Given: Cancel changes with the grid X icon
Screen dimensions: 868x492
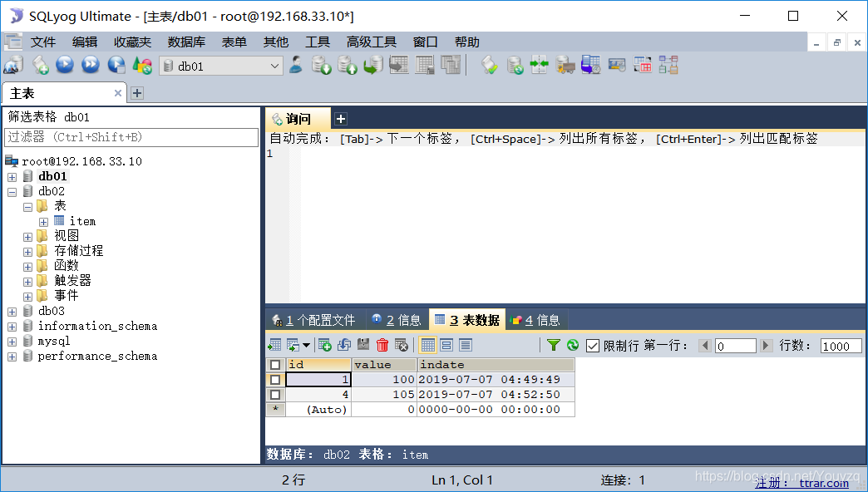Looking at the screenshot, I should pos(402,346).
